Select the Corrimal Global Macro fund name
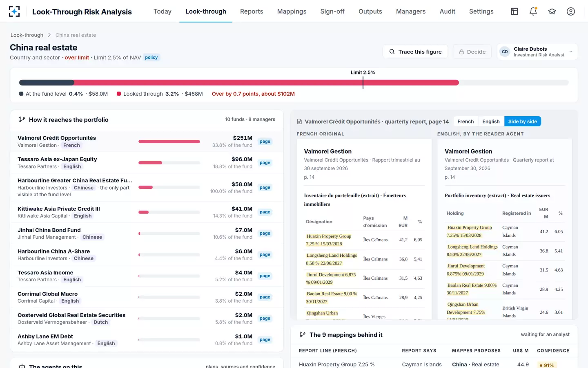This screenshot has height=368, width=588. (x=47, y=294)
